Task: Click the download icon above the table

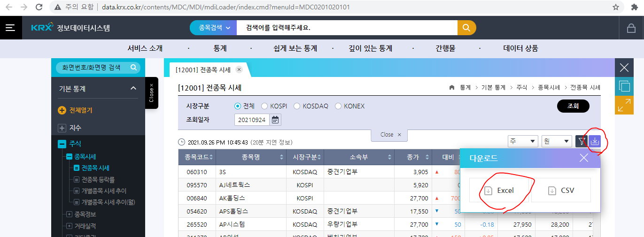Action: coord(595,141)
